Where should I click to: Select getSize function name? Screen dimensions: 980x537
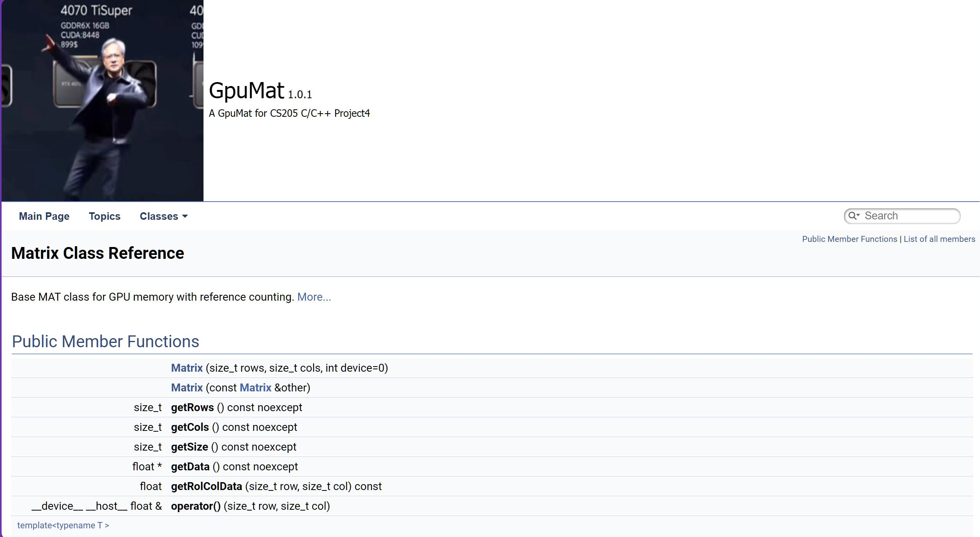(190, 447)
